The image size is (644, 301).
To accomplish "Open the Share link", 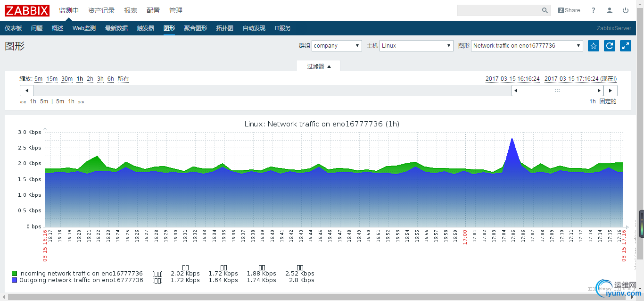I will click(569, 10).
